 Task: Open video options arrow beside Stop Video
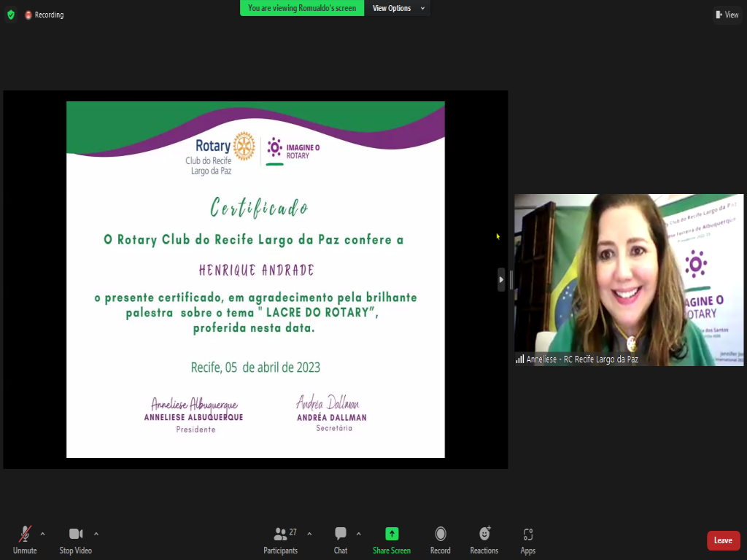[96, 534]
